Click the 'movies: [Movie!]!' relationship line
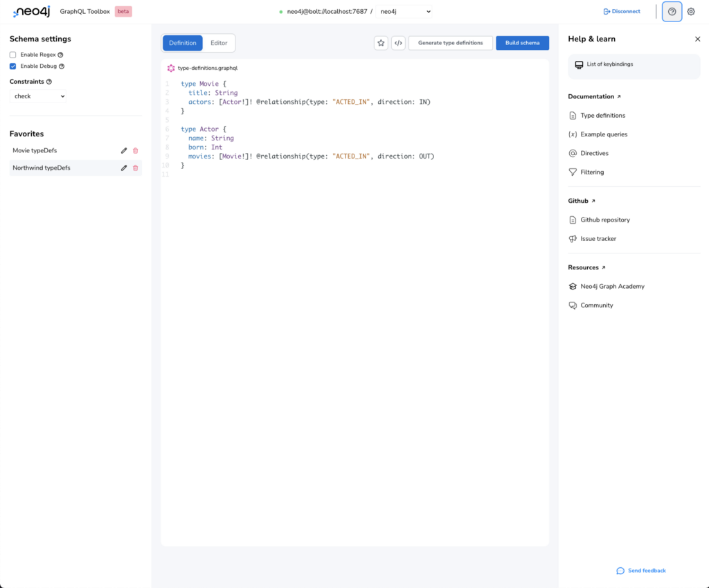This screenshot has width=709, height=588. click(311, 157)
